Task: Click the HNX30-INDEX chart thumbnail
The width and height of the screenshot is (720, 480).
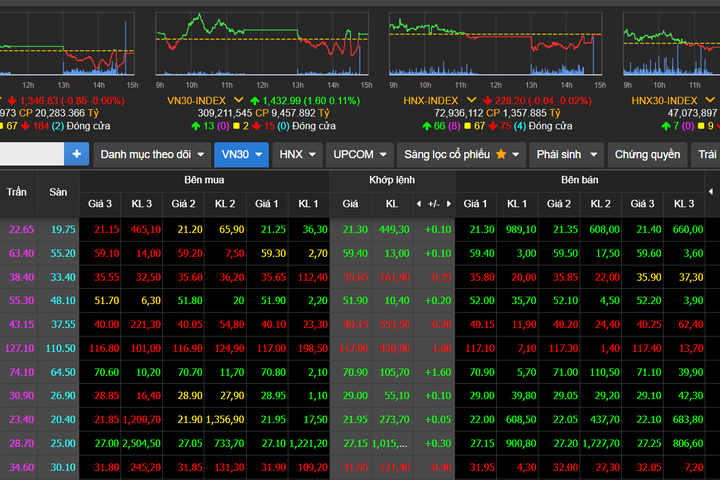Action: (671, 44)
